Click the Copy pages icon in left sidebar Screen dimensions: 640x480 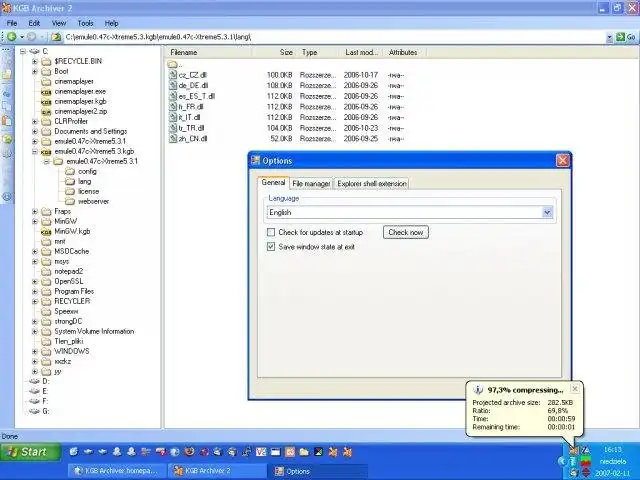point(7,106)
